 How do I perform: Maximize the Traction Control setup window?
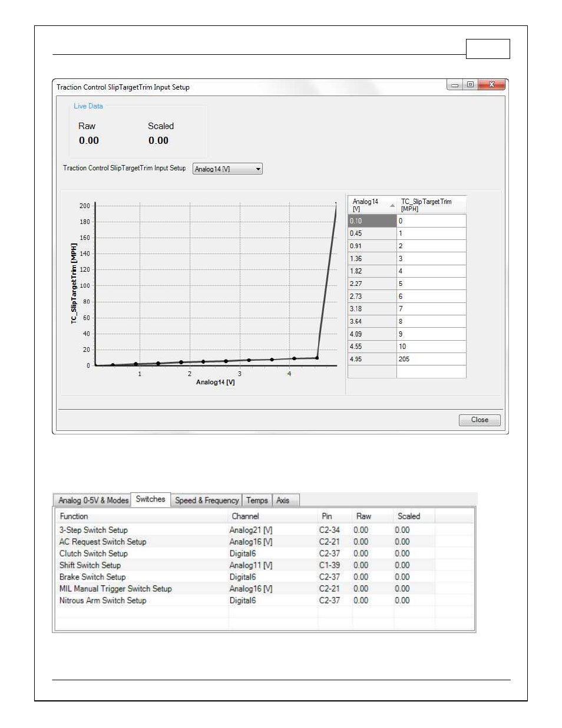point(470,85)
